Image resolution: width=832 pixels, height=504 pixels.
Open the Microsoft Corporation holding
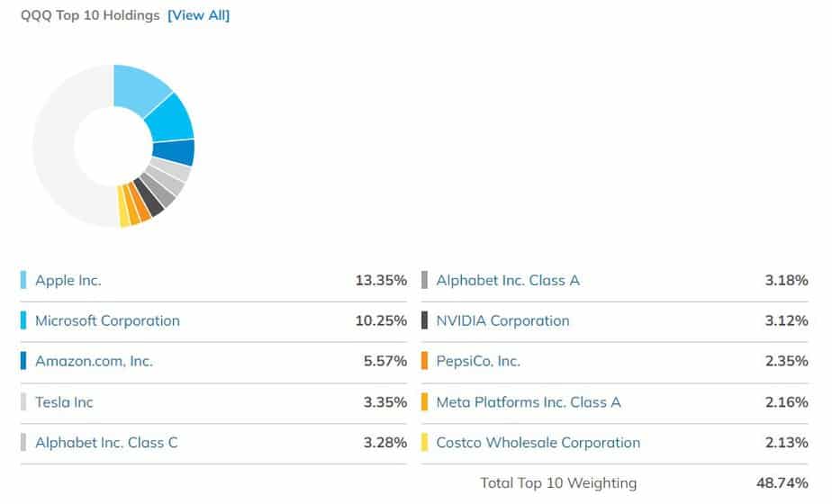(x=107, y=320)
